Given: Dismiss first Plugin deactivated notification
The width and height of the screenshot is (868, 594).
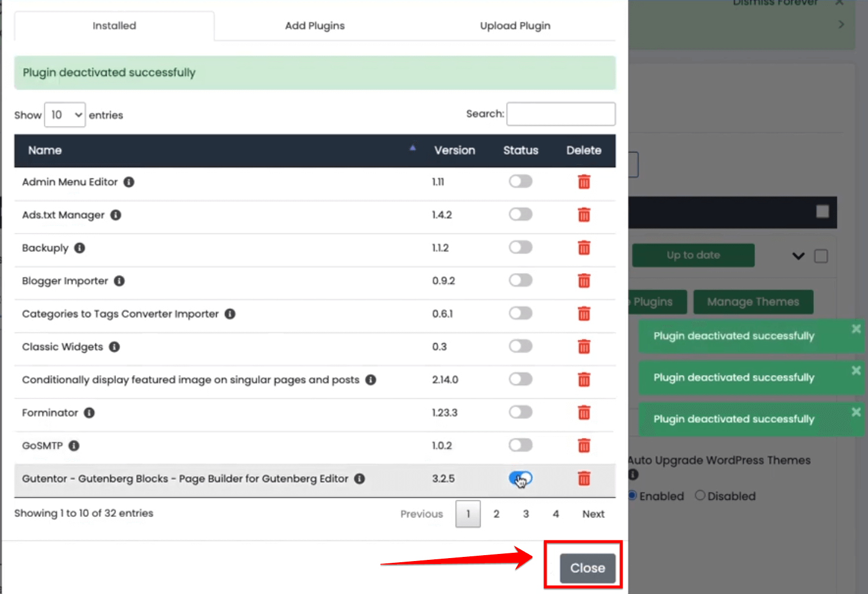Looking at the screenshot, I should [x=856, y=328].
